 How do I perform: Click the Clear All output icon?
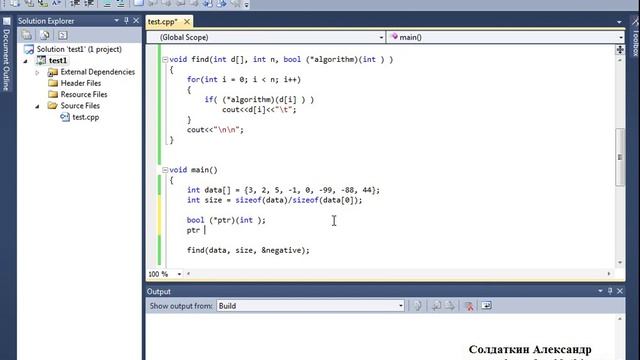point(469,306)
